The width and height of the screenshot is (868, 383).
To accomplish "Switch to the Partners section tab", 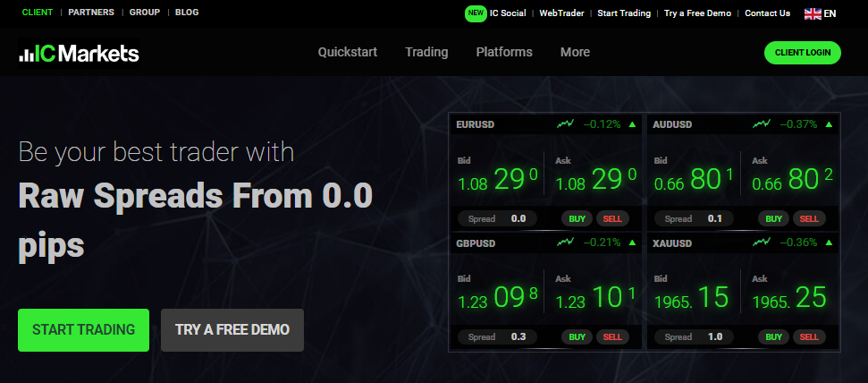I will click(90, 13).
